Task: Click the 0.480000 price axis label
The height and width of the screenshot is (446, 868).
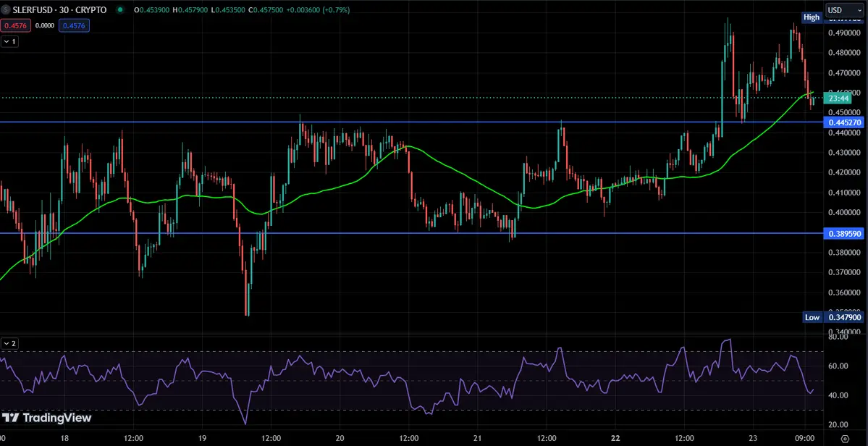Action: click(x=843, y=53)
